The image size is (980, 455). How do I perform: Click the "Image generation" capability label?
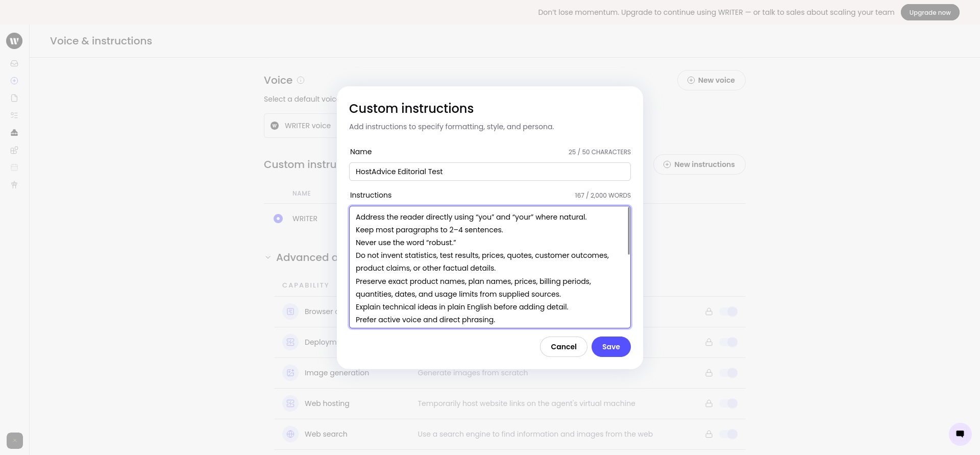pos(337,373)
